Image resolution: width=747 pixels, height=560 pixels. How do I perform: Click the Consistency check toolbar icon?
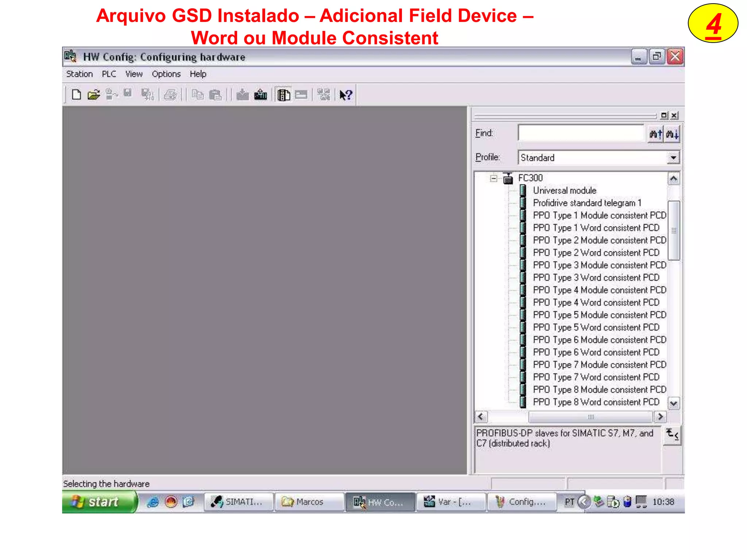click(x=324, y=95)
